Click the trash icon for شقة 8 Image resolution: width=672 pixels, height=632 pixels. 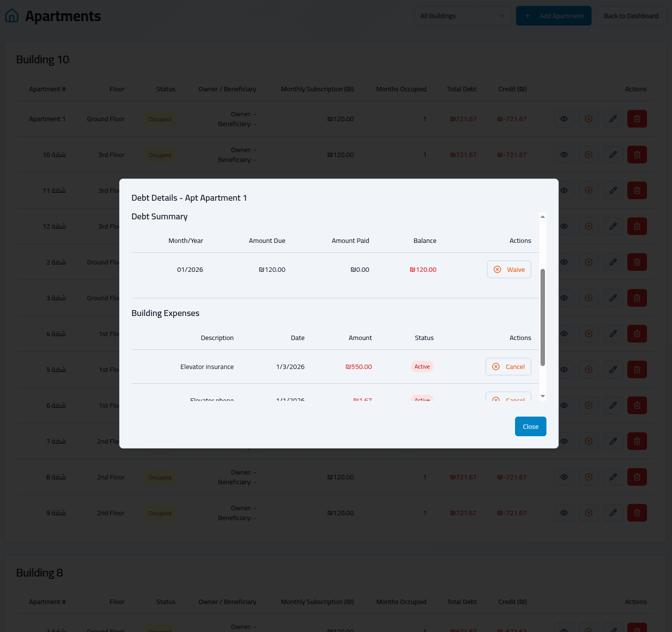point(637,477)
